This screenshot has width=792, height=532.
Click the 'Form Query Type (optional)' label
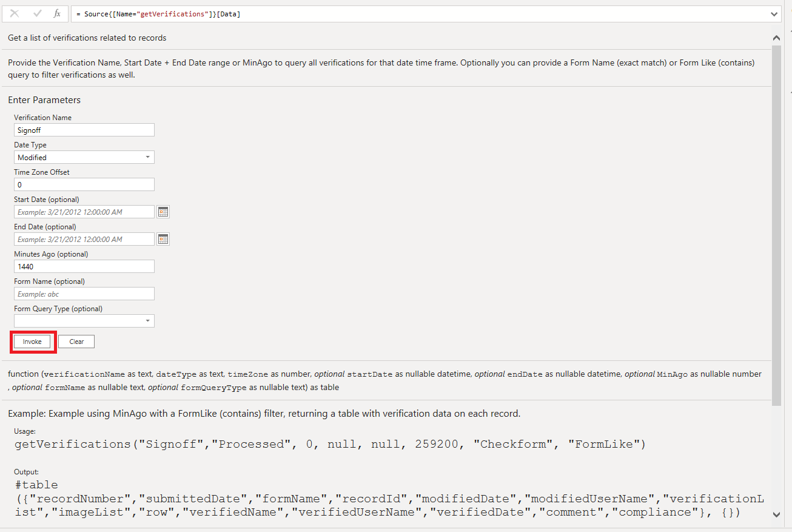[x=58, y=309]
